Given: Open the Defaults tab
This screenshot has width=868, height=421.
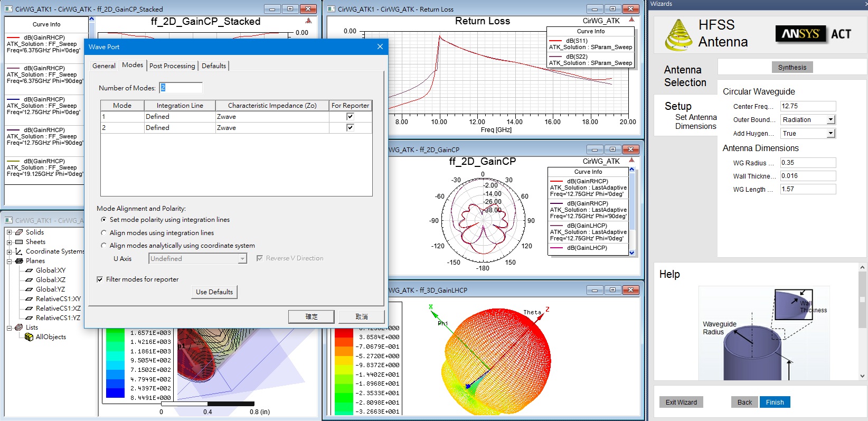Looking at the screenshot, I should coord(214,66).
